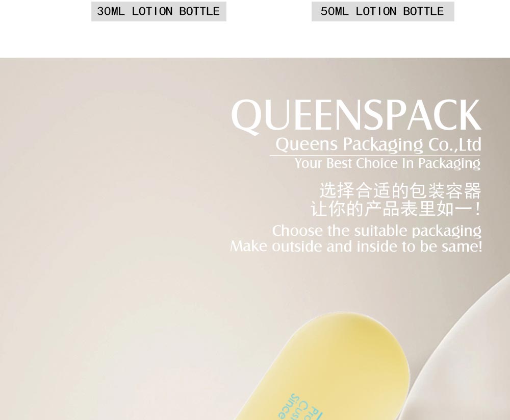
Task: Click the first line of Chinese slogan text
Action: 400,191
